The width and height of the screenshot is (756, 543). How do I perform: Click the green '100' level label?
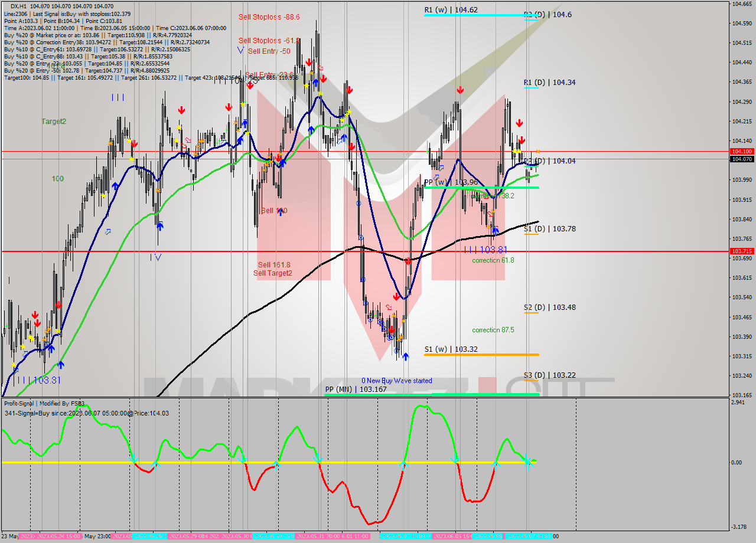click(x=57, y=178)
